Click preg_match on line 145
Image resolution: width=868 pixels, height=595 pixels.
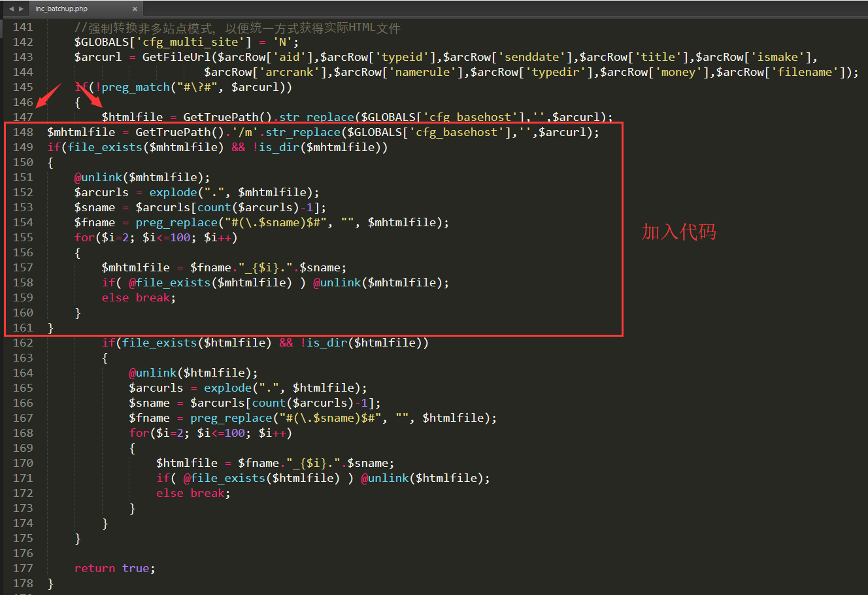click(x=135, y=87)
